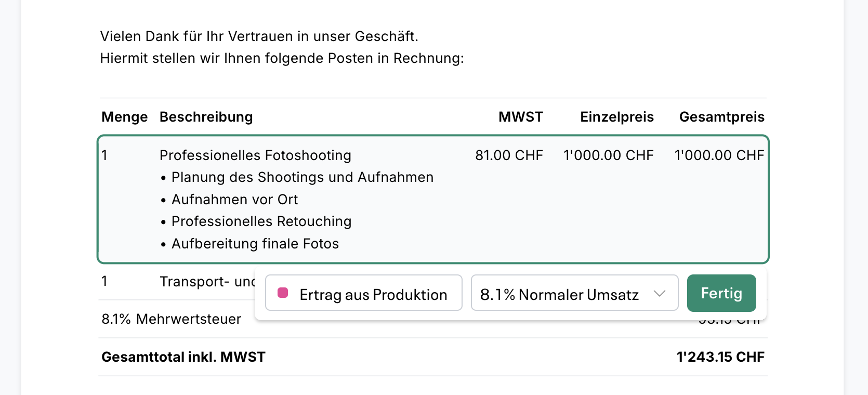Select the 8.1% Mehrwertsteuer row
Image resolution: width=868 pixels, height=395 pixels.
tap(172, 319)
